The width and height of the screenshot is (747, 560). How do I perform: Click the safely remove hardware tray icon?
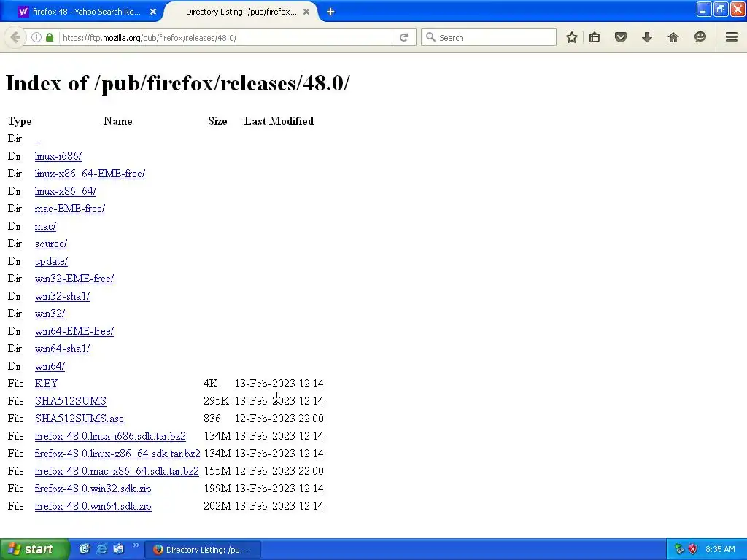coord(679,549)
